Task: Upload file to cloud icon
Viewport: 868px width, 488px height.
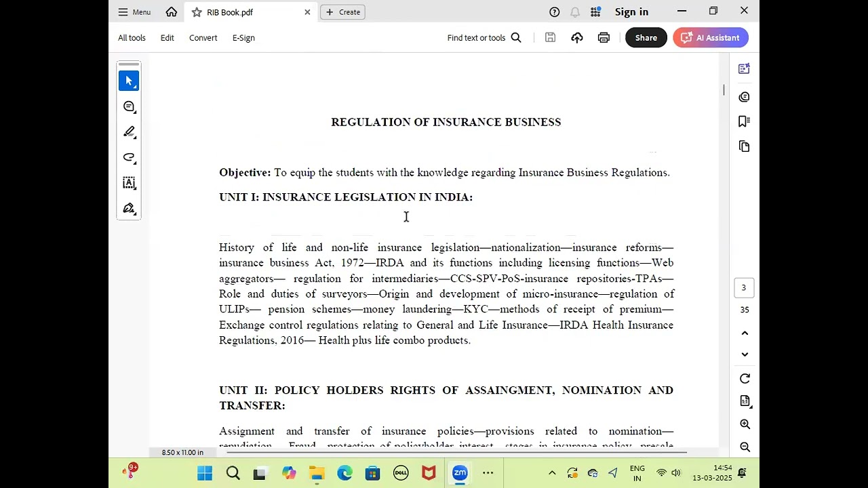Action: pos(577,38)
